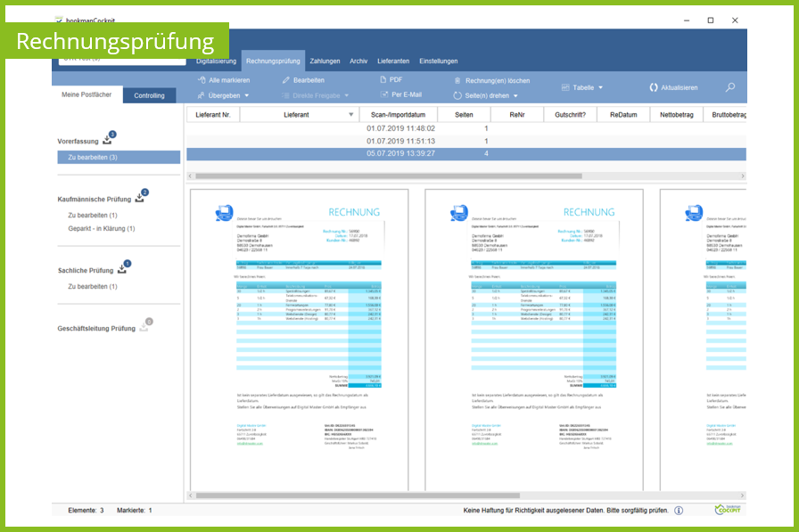This screenshot has height=532, width=799.
Task: Click the Alle markieren button
Action: [224, 80]
